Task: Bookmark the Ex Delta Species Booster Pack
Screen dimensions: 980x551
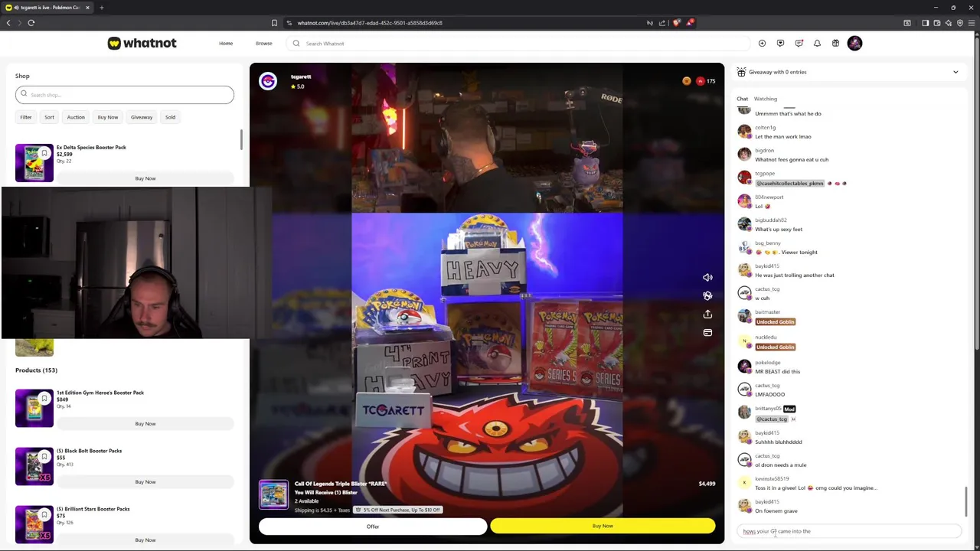Action: tap(44, 154)
